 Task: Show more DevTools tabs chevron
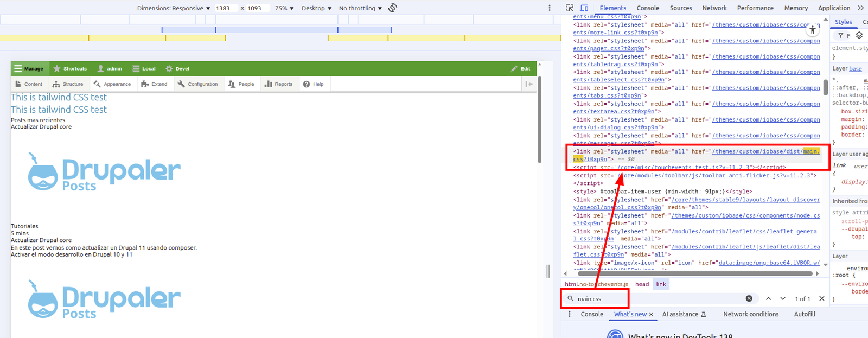click(860, 8)
